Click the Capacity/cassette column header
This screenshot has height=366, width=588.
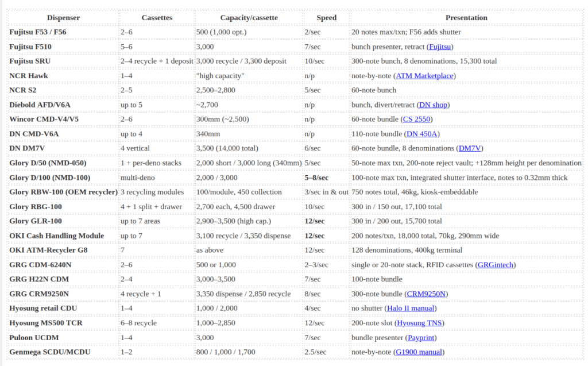(x=249, y=18)
